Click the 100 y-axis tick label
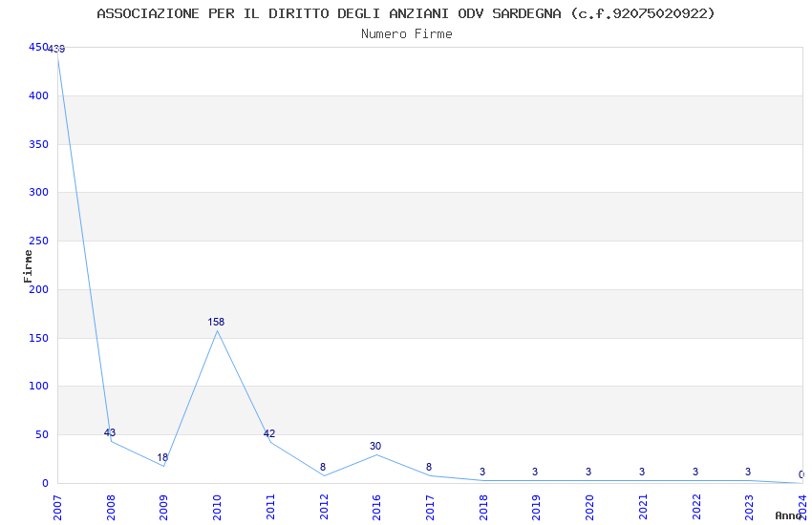Viewport: 812px width, 525px height. pos(39,386)
